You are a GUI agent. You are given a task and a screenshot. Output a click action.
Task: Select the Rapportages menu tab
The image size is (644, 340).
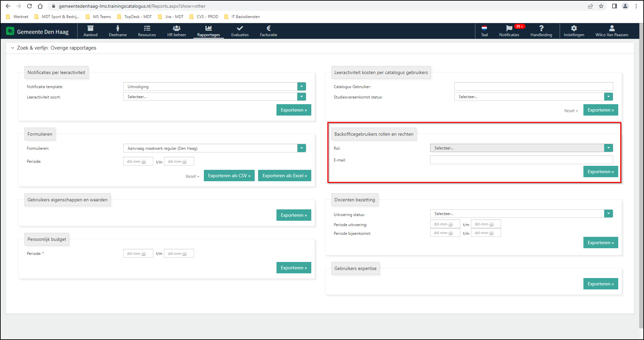click(x=209, y=31)
